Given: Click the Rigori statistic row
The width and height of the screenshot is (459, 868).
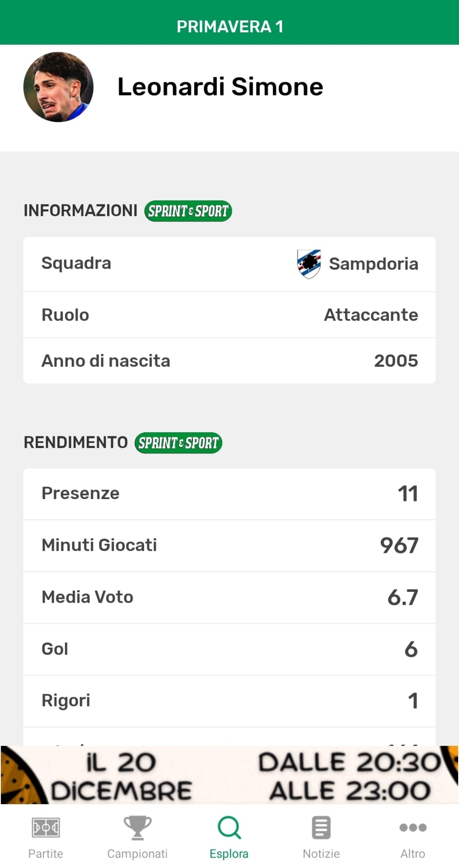Looking at the screenshot, I should coord(229,701).
